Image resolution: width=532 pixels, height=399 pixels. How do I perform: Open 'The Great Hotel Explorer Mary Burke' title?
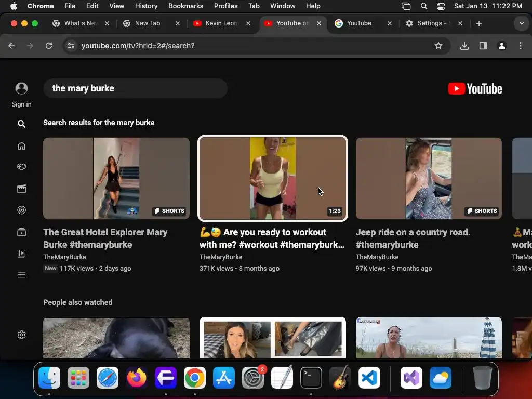click(x=105, y=238)
